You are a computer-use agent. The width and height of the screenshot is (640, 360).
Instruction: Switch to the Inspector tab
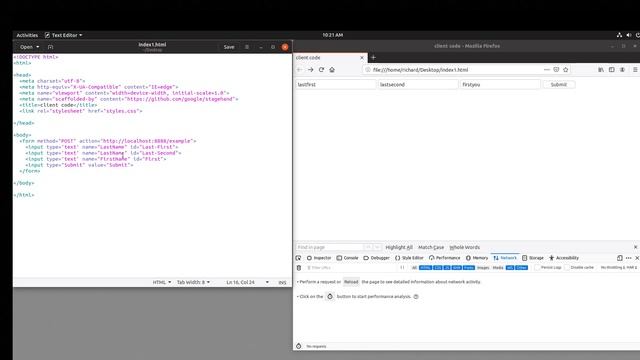click(319, 258)
